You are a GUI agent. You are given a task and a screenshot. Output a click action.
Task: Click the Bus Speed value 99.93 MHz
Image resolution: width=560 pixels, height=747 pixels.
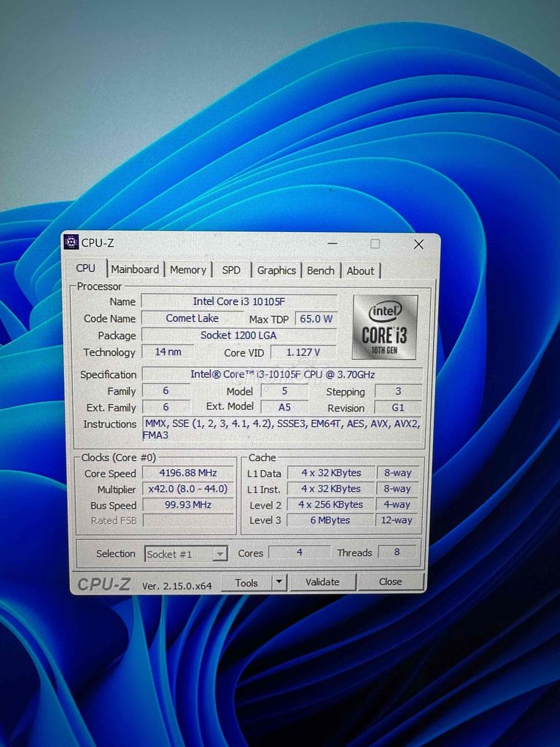tap(188, 505)
